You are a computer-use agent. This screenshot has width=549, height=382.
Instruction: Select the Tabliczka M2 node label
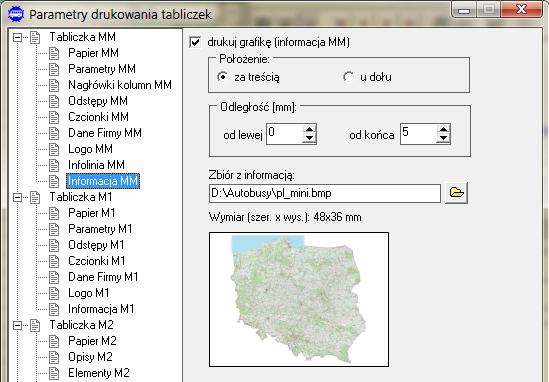[x=81, y=325]
